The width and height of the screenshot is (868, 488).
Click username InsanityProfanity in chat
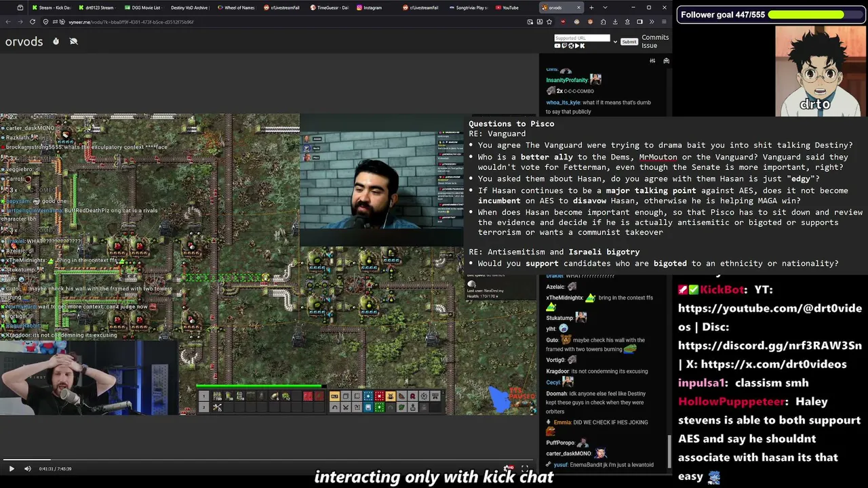[x=567, y=80]
